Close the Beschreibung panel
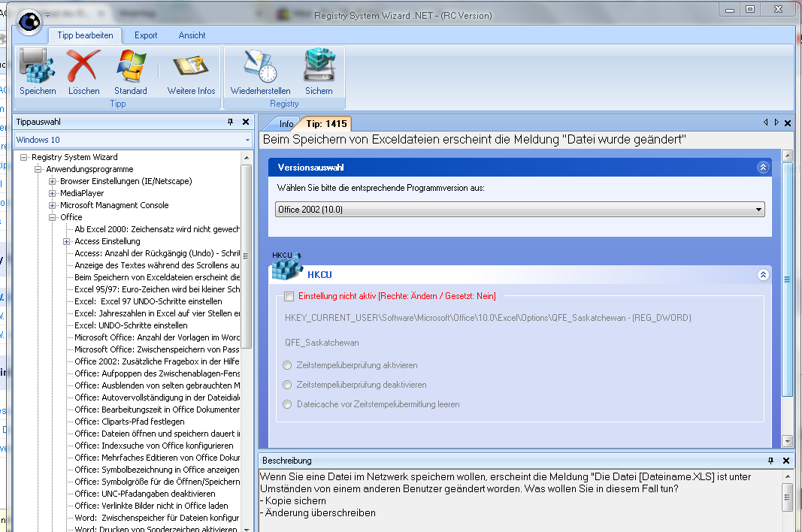The width and height of the screenshot is (802, 532). coord(786,461)
